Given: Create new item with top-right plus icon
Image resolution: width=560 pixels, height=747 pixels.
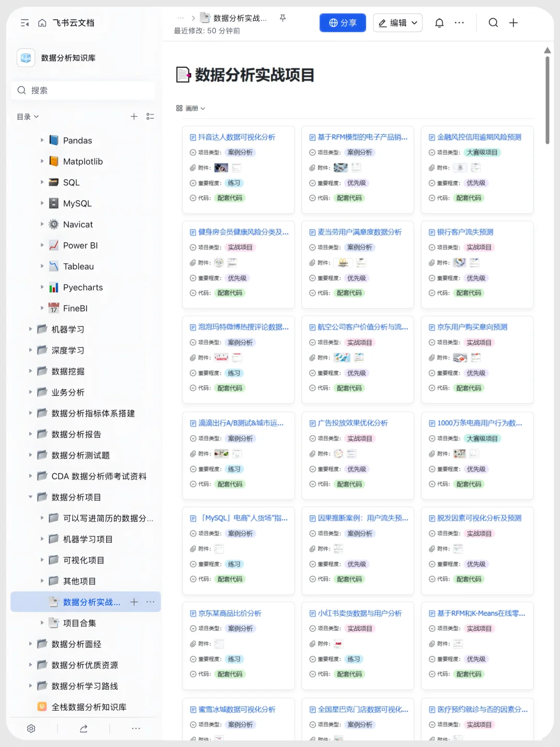Looking at the screenshot, I should (x=513, y=22).
